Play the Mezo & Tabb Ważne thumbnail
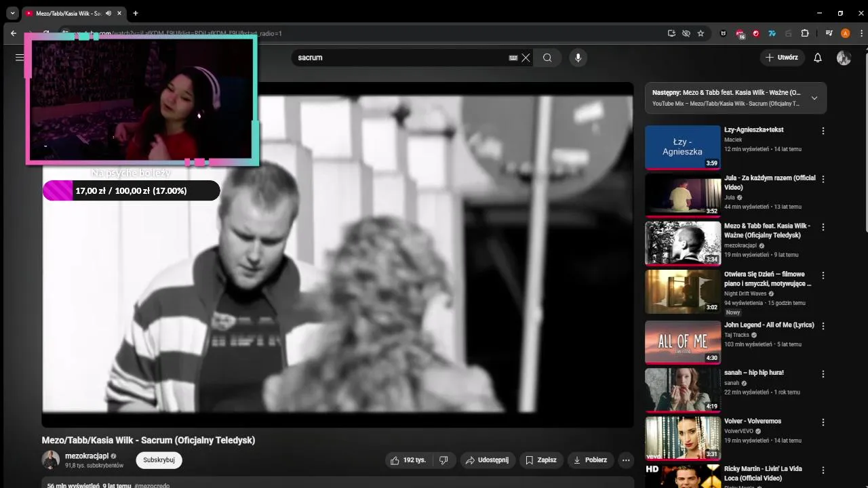 (683, 243)
